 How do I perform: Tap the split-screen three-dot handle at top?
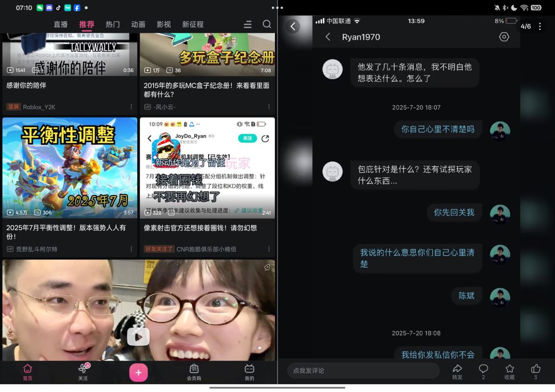277,7
